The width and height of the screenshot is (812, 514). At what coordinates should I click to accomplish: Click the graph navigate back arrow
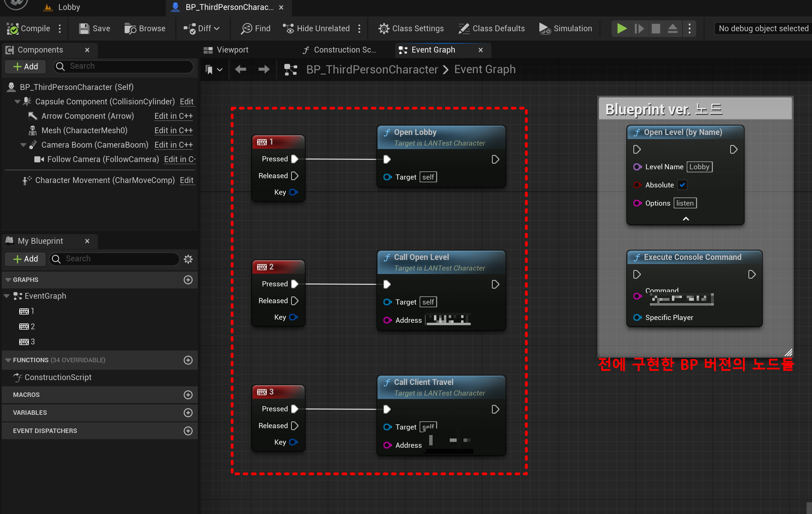240,70
